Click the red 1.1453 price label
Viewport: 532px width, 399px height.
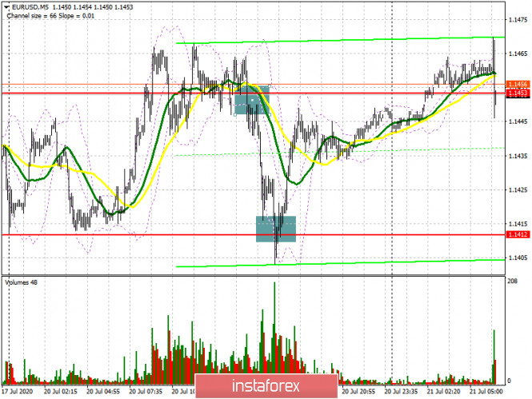pos(518,93)
